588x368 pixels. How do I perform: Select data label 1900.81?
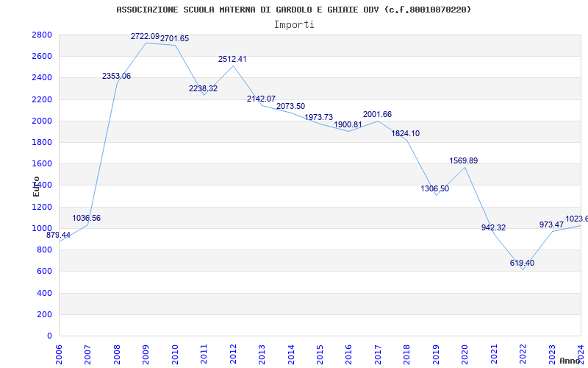coord(348,124)
